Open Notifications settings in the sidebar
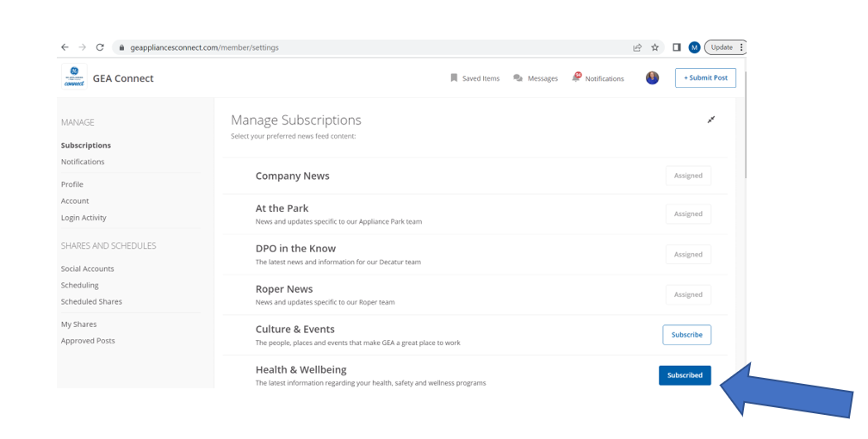 83,162
